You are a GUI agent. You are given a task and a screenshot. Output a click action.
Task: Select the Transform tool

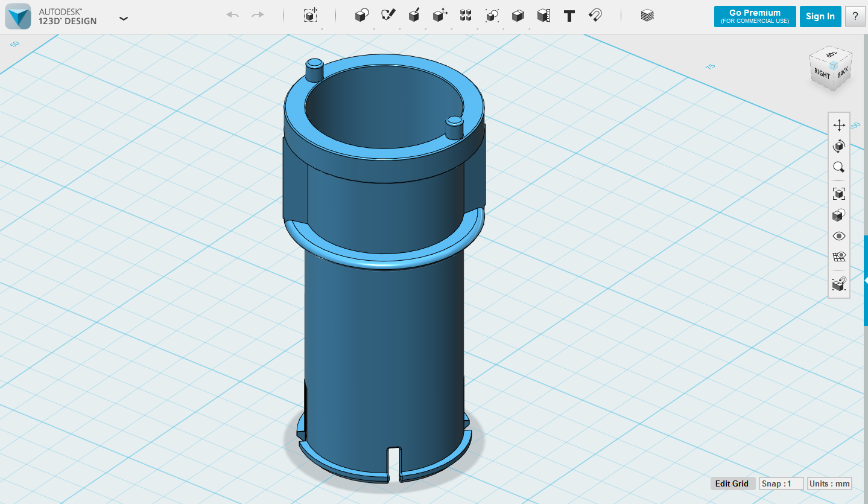(310, 16)
